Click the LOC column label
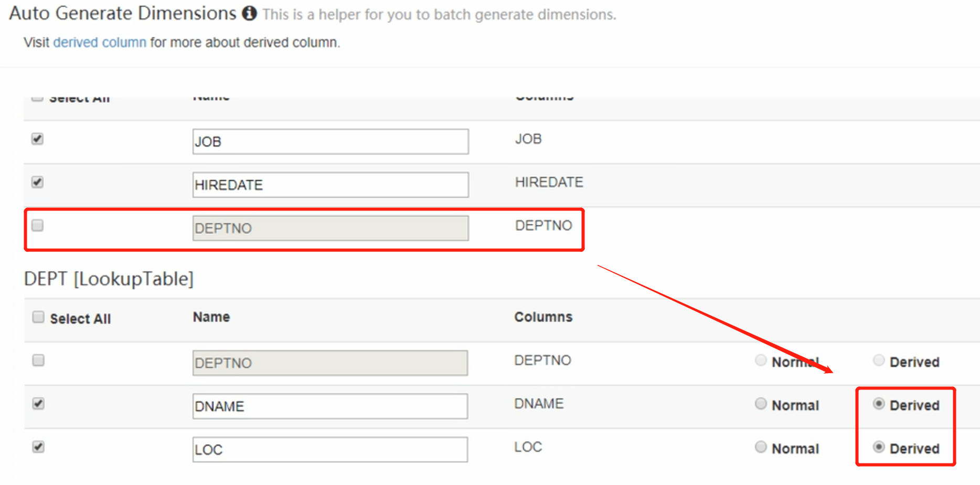Screen dimensions: 980x485 [x=528, y=447]
